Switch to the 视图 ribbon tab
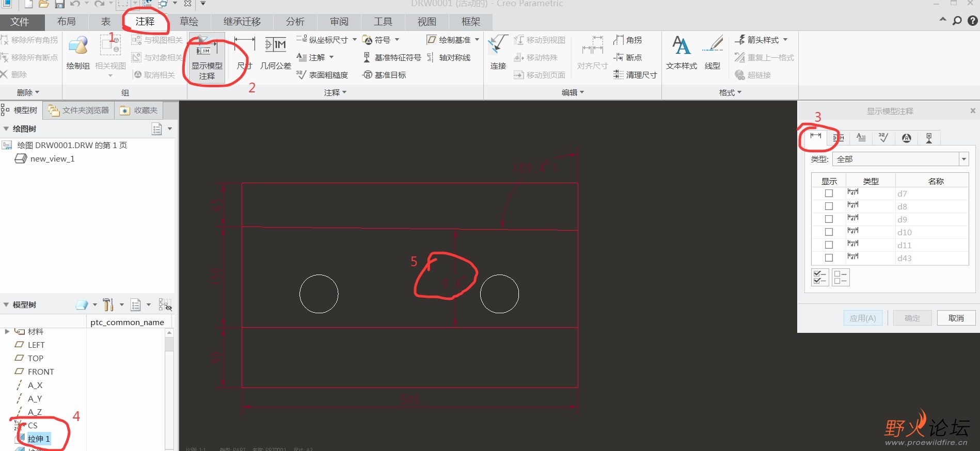Screen dimensions: 980x451 [x=427, y=22]
